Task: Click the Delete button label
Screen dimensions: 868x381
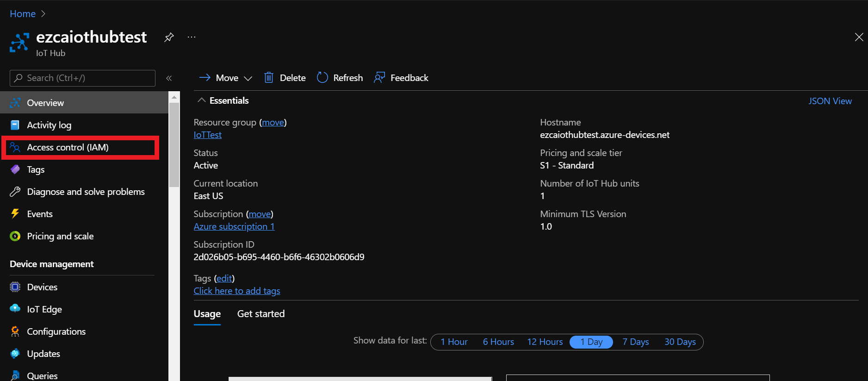Action: pyautogui.click(x=293, y=78)
